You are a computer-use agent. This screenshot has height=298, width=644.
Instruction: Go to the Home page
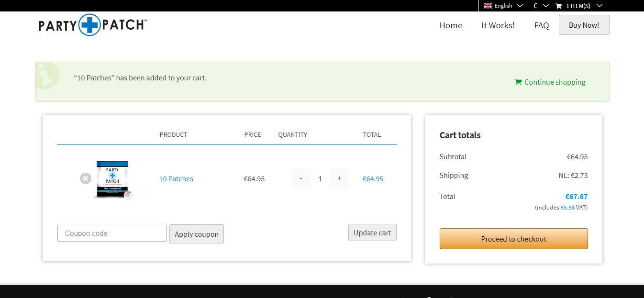[451, 25]
